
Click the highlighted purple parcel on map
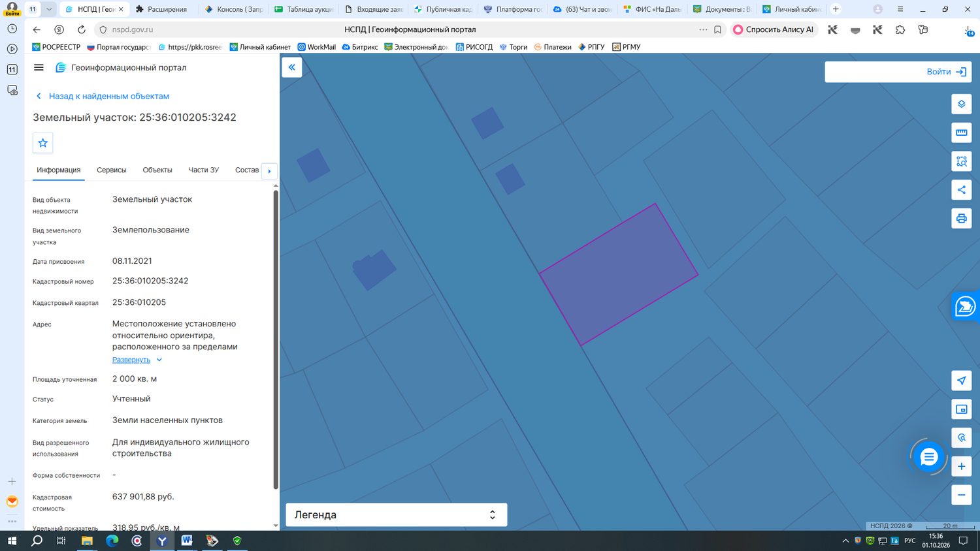point(619,274)
